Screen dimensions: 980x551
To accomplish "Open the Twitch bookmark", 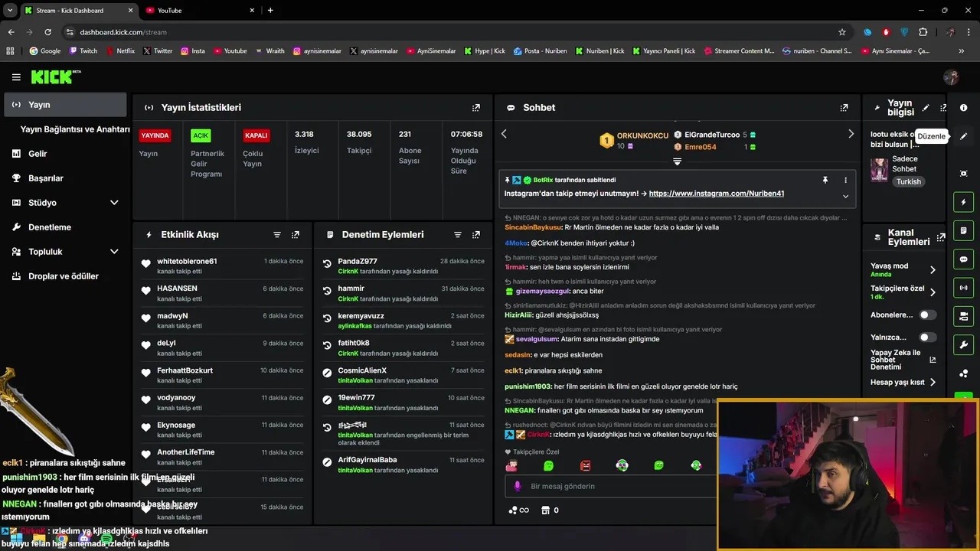I will [83, 51].
